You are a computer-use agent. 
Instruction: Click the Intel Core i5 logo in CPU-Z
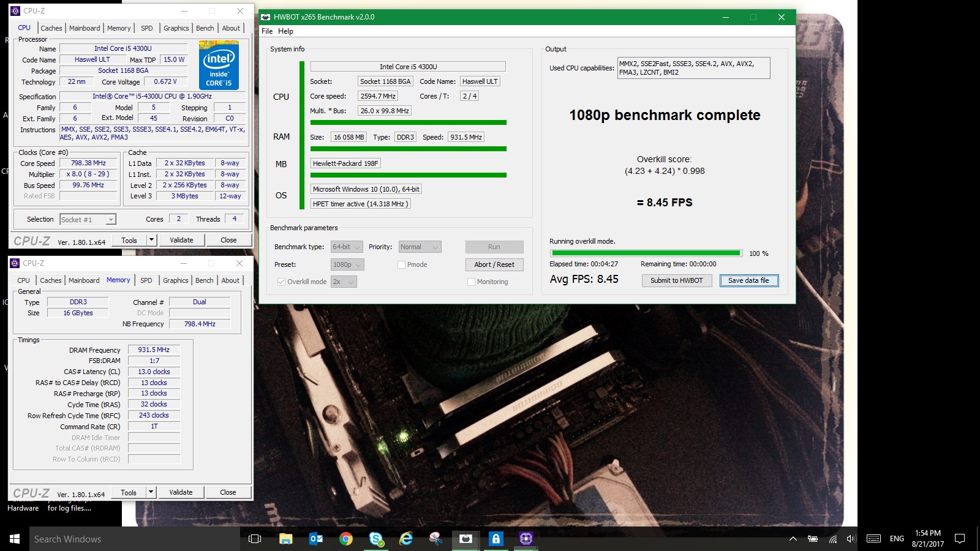219,65
